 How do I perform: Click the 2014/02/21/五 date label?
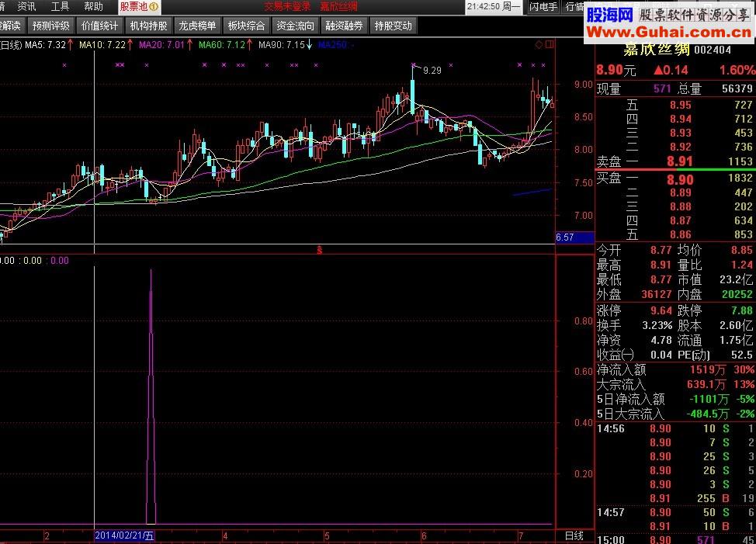point(124,535)
